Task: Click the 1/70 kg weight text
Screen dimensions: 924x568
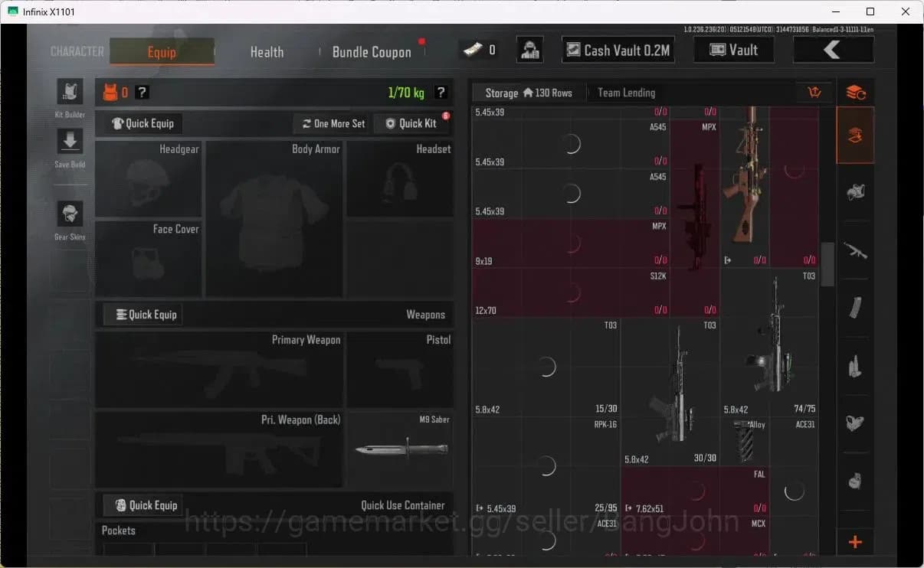Action: [x=406, y=93]
